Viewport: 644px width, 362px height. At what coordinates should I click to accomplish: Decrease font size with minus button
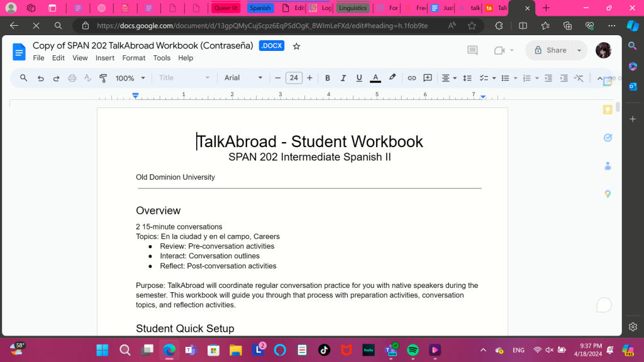[x=277, y=78]
